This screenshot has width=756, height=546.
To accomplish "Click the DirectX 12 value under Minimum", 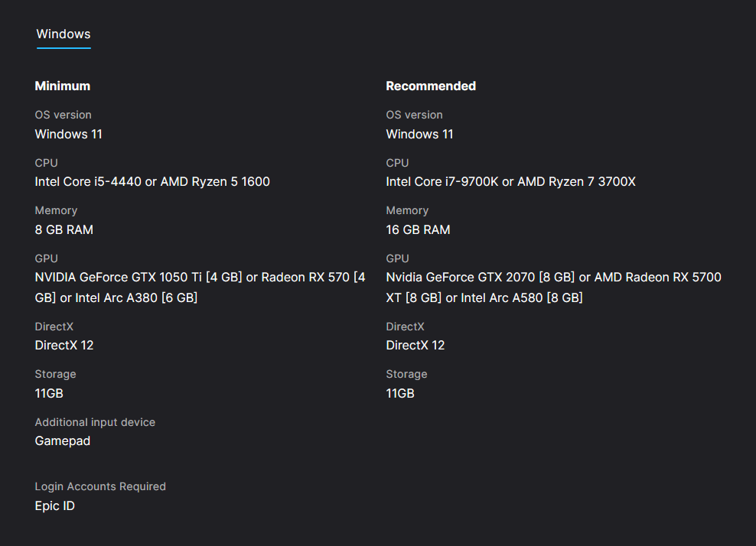I will pyautogui.click(x=64, y=346).
